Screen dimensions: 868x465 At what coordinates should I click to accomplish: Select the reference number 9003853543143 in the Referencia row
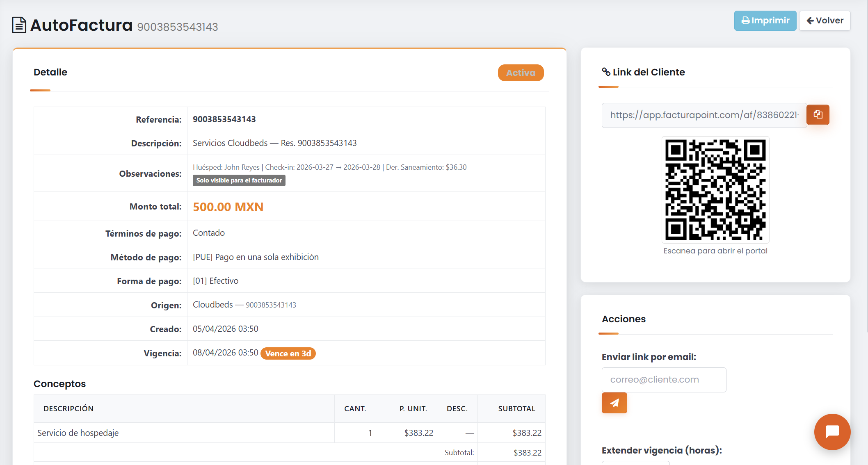(224, 119)
